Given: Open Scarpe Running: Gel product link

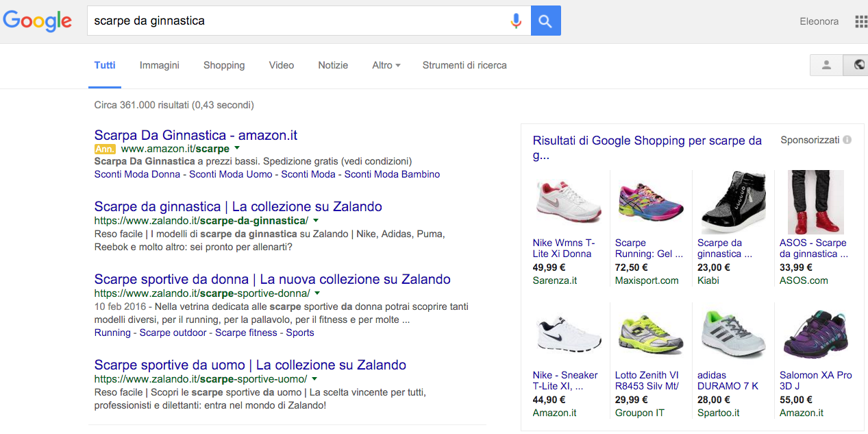Looking at the screenshot, I should coord(649,248).
